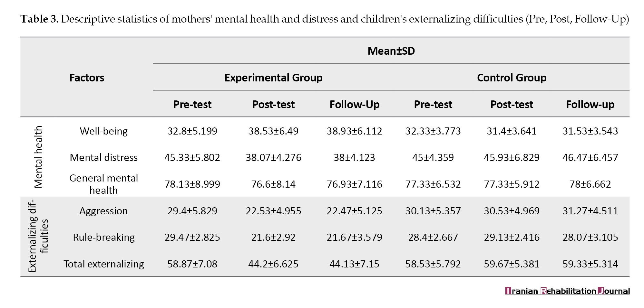The image size is (644, 308).
Task: Select the Total externalizing value 44.2±6.625
Action: pos(273,264)
